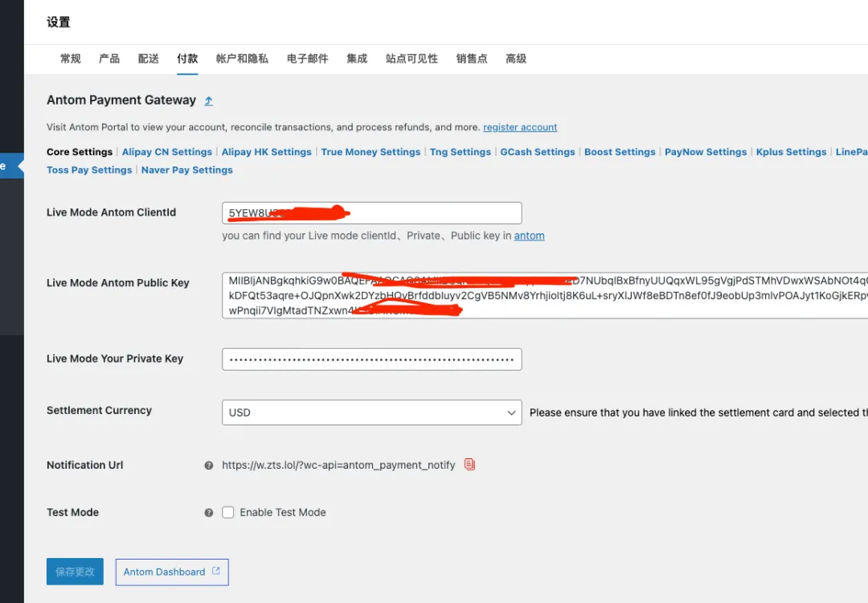This screenshot has width=868, height=603.
Task: Focus the Live Mode Antom ClientId field
Action: tap(371, 213)
